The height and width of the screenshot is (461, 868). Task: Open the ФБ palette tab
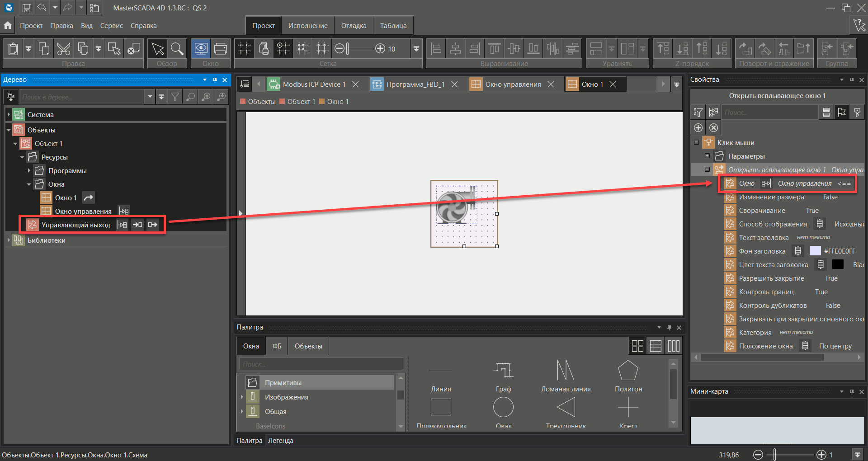point(277,346)
